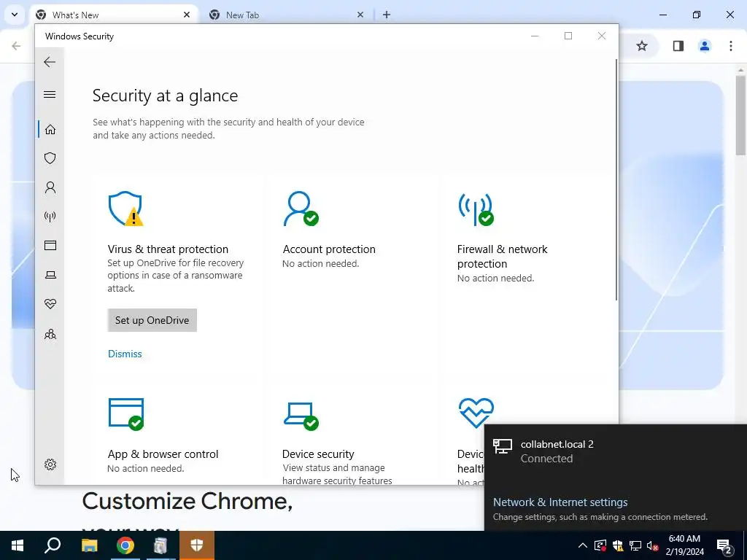Switch to the New Tab Chrome tab
Viewport: 747px width, 560px height.
[286, 15]
